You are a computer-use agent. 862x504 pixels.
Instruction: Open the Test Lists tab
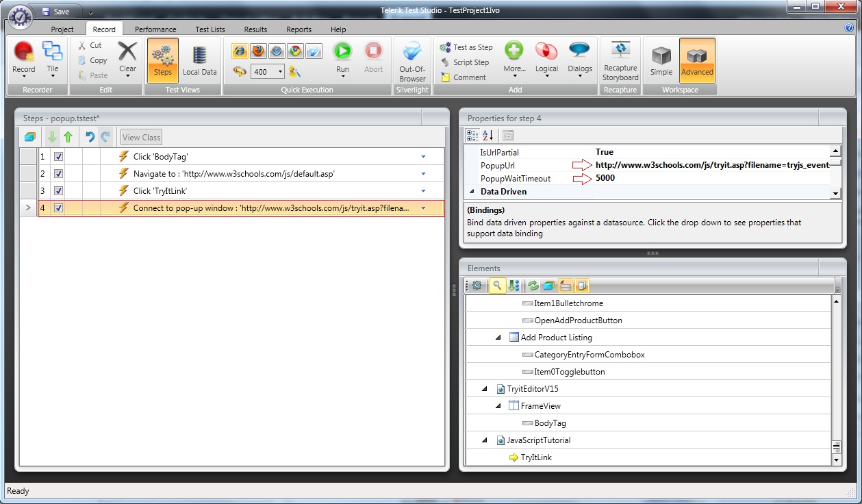[210, 29]
